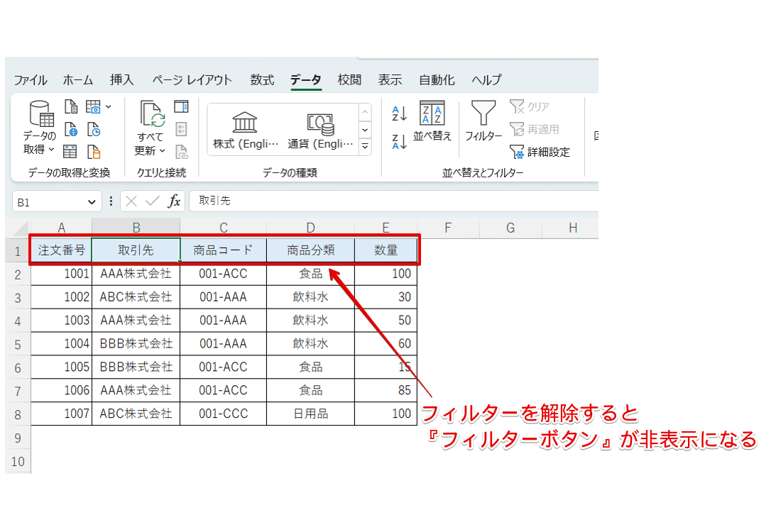Select column A header
Viewport: 781px width, 532px height.
[x=61, y=228]
